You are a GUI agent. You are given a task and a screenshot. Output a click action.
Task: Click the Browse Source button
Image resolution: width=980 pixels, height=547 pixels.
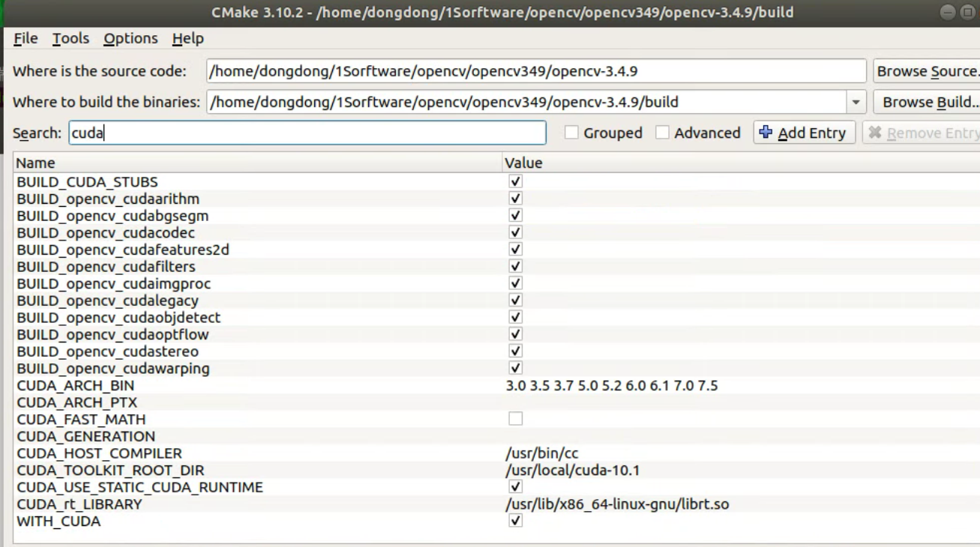[x=927, y=71]
